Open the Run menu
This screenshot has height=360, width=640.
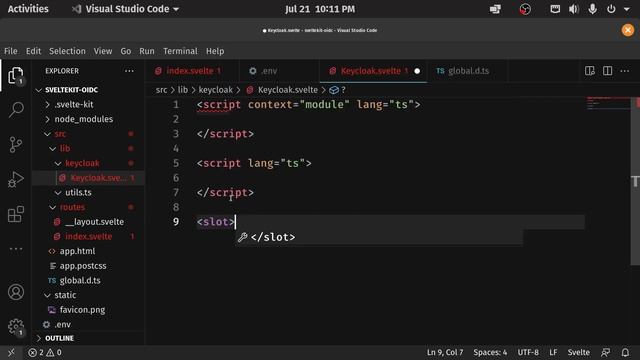point(147,51)
